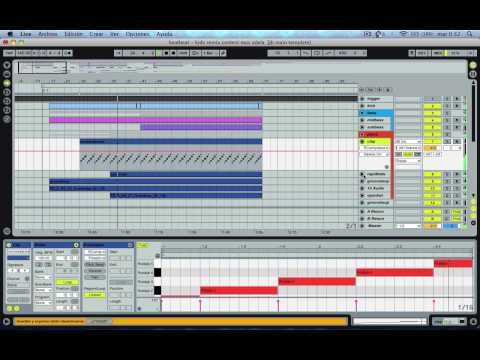Click the Previous Locator button
Viewport: 480px width, 360px height.
coord(362,90)
